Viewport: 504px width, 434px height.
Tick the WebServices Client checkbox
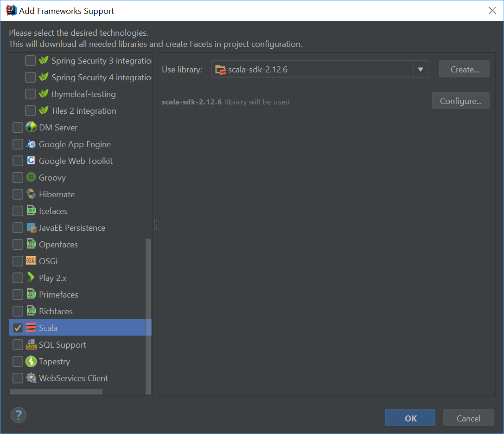click(18, 378)
